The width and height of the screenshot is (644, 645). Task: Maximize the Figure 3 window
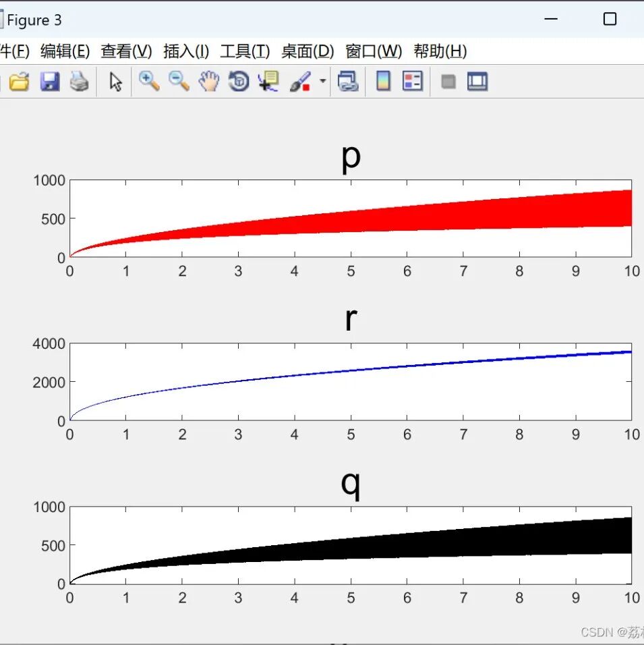(610, 19)
